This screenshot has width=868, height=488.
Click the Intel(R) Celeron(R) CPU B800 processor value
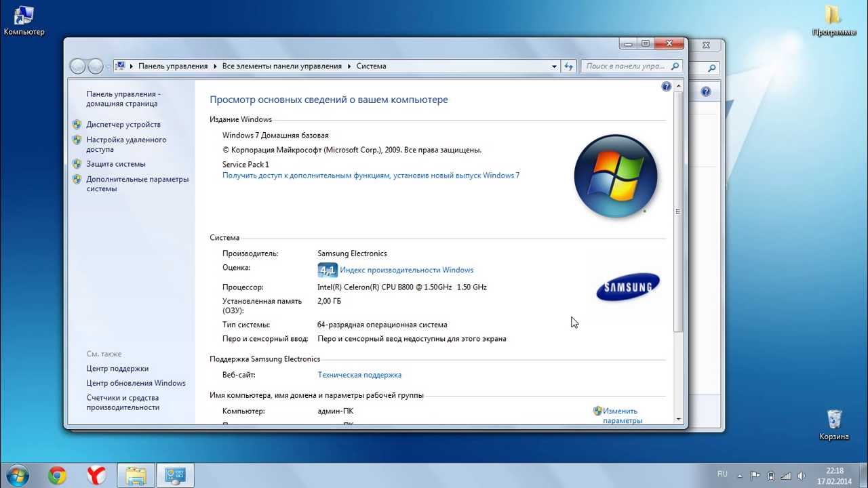tap(402, 287)
